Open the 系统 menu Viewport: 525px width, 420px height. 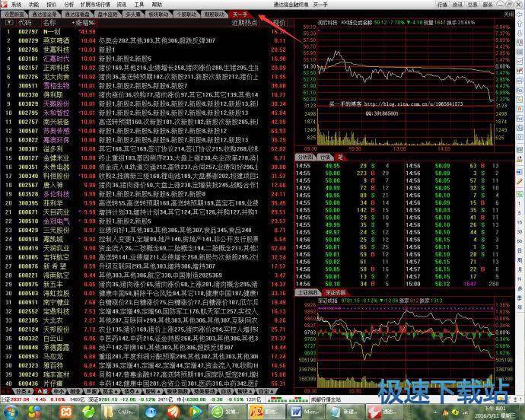[16, 4]
